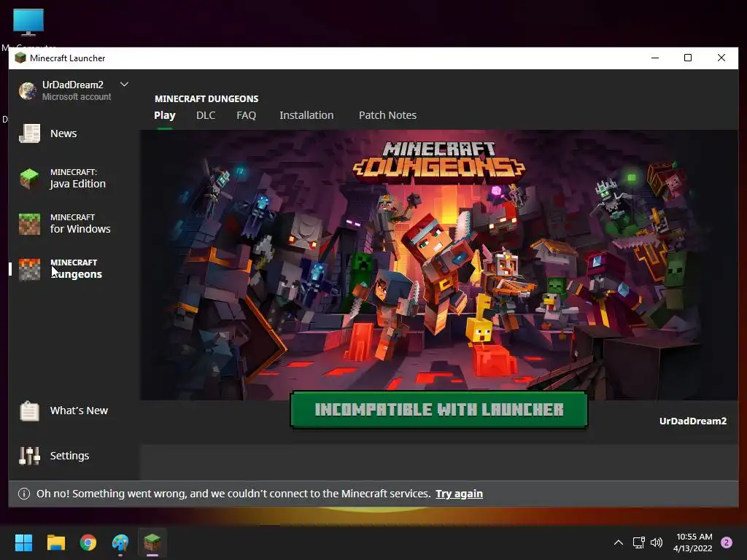Viewport: 747px width, 560px height.
Task: Click the for Windows label
Action: click(80, 229)
